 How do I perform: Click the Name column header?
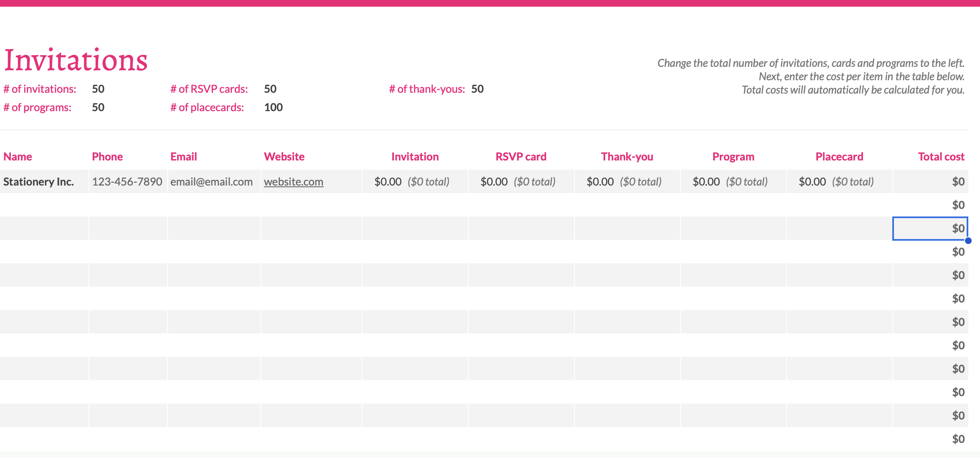click(x=18, y=157)
